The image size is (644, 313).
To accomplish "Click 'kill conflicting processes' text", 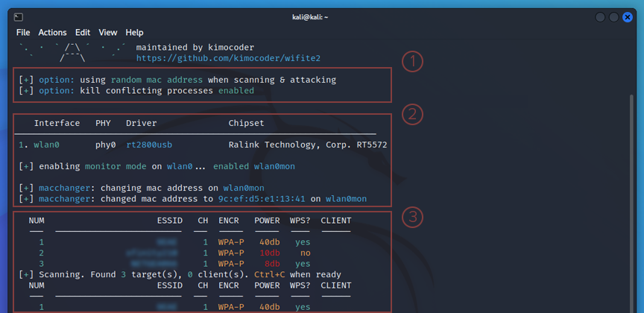I will pos(147,90).
